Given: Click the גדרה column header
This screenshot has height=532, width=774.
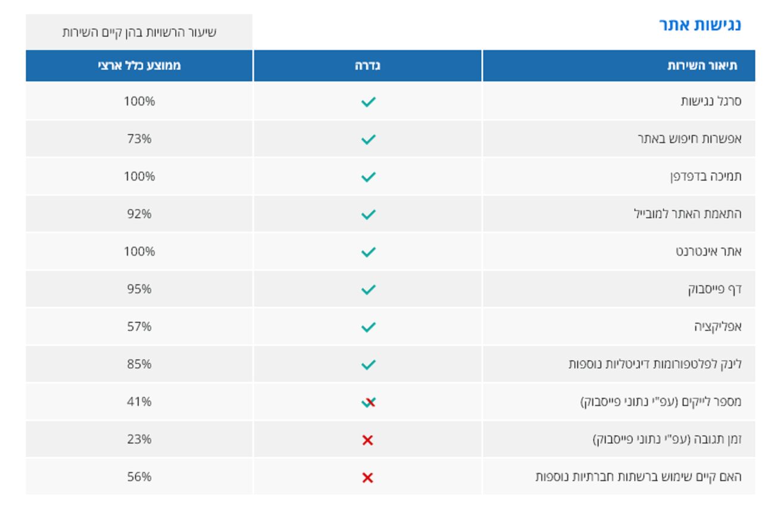Looking at the screenshot, I should click(x=367, y=65).
